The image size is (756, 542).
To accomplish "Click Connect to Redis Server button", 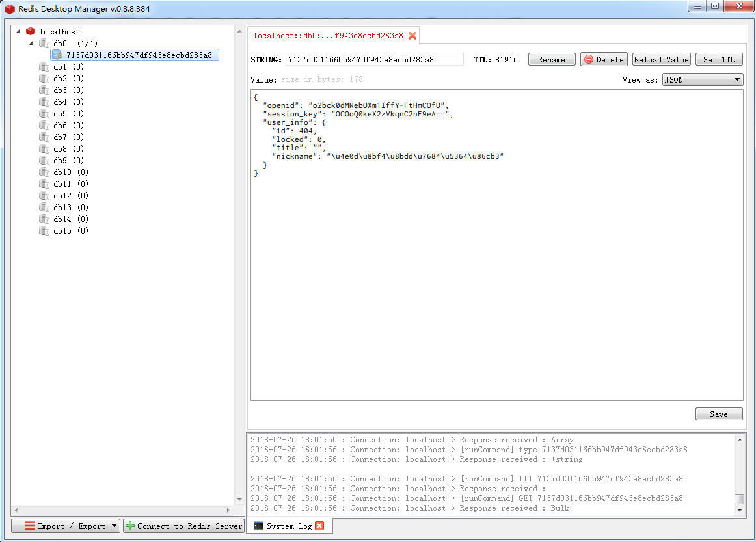I will tap(184, 526).
